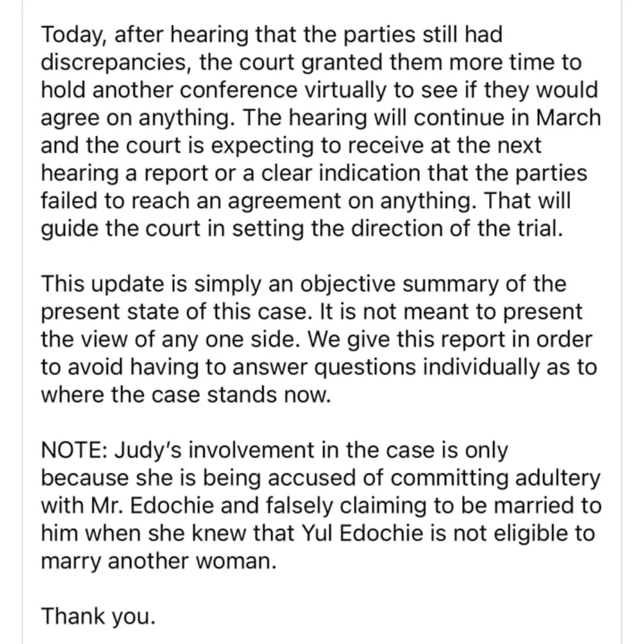Click the word "failed" in first paragraph
644x644 pixels.
[69, 201]
